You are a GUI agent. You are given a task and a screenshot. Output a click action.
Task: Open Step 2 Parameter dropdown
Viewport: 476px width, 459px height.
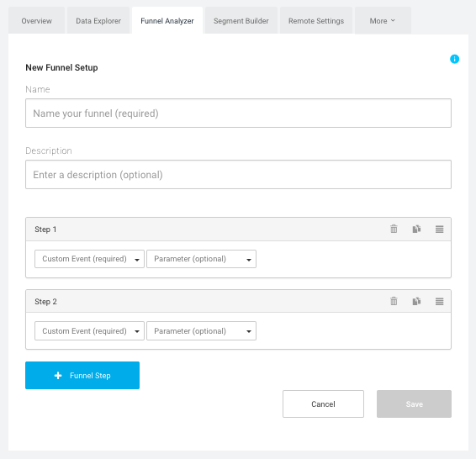coord(201,330)
